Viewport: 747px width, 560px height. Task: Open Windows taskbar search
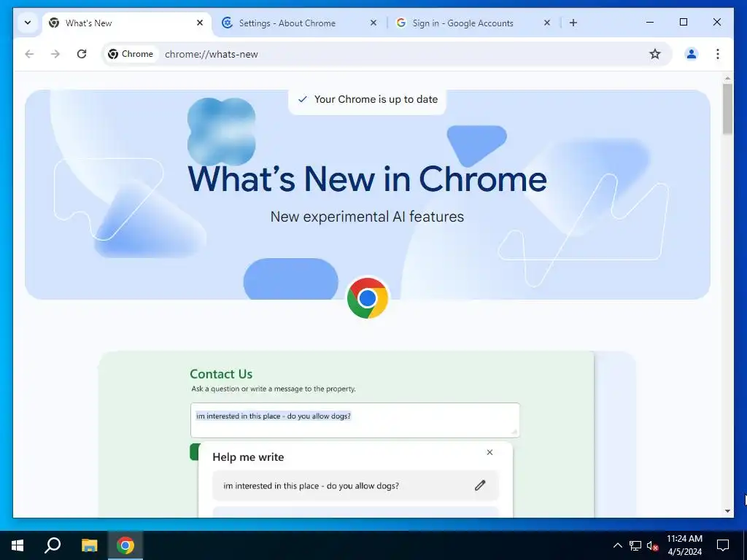click(x=53, y=545)
